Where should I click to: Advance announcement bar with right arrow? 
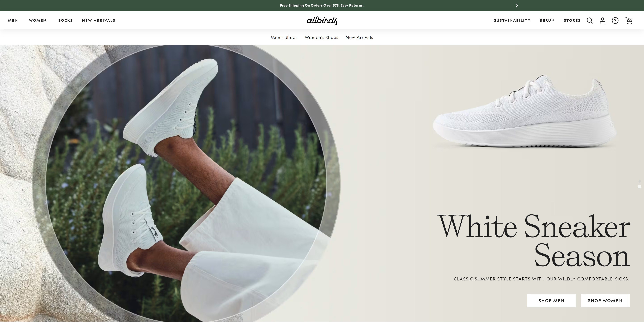[x=517, y=5]
